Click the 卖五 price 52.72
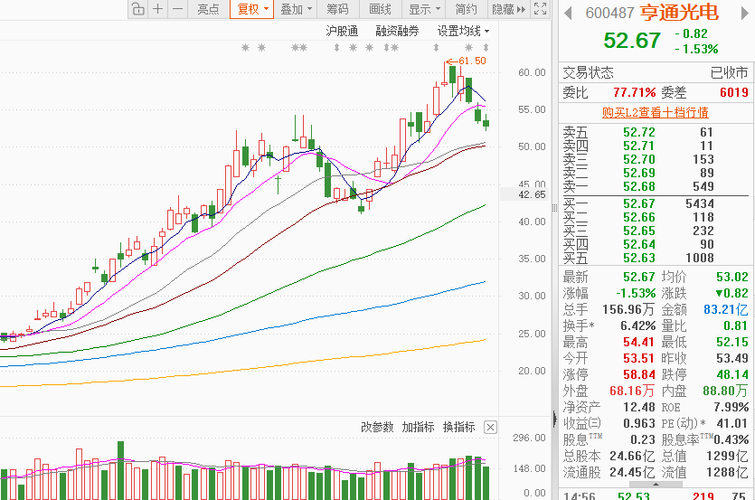The width and height of the screenshot is (755, 500). (x=639, y=132)
